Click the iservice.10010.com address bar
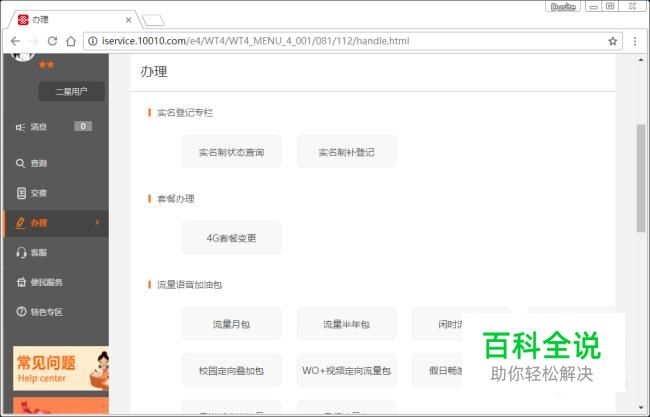Screen dimensions: 650x417 click(352, 41)
